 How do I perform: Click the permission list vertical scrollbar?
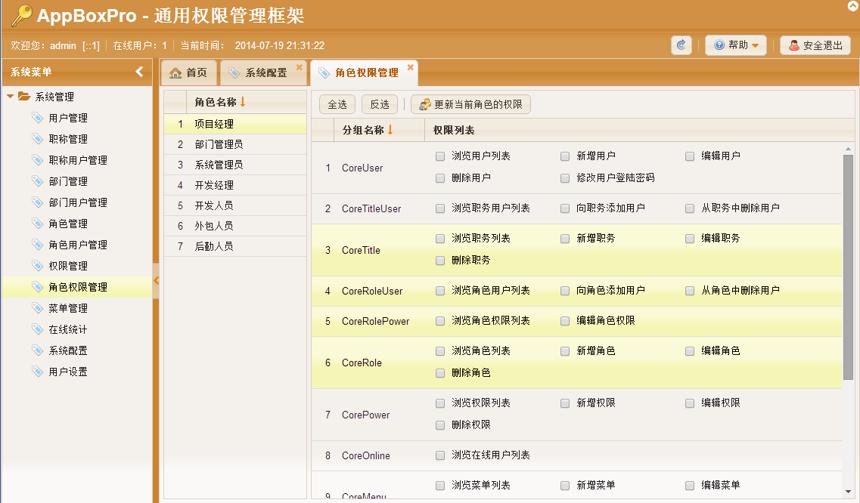tap(848, 267)
